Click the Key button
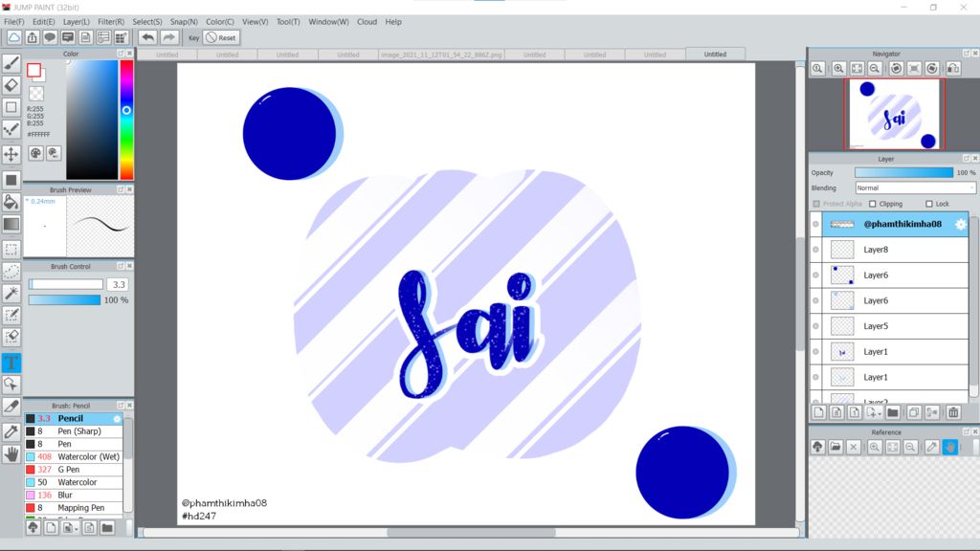The image size is (980, 551). click(193, 37)
